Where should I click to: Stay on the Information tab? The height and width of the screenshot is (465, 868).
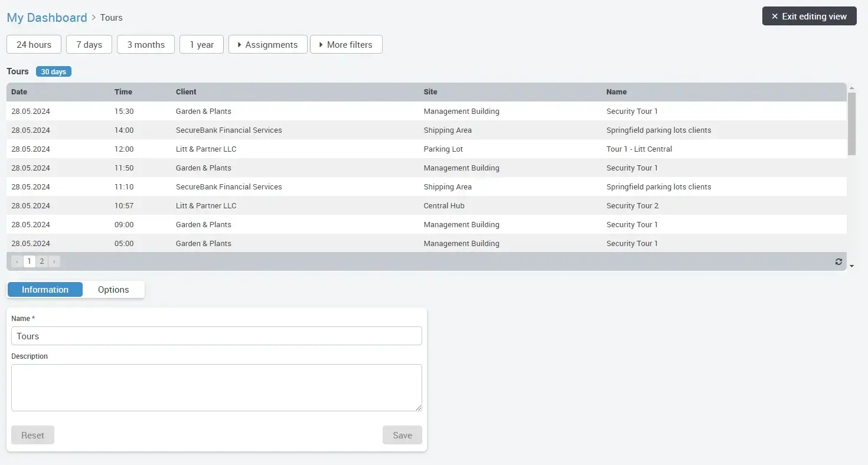tap(44, 289)
